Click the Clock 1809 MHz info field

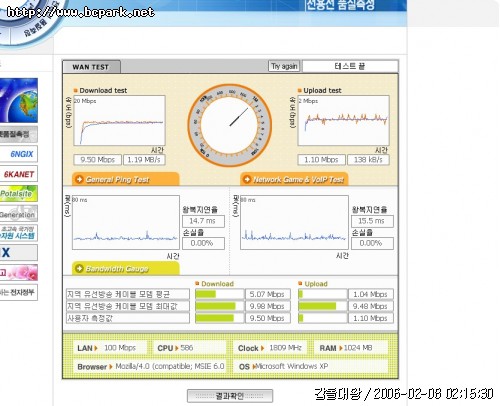[271, 348]
